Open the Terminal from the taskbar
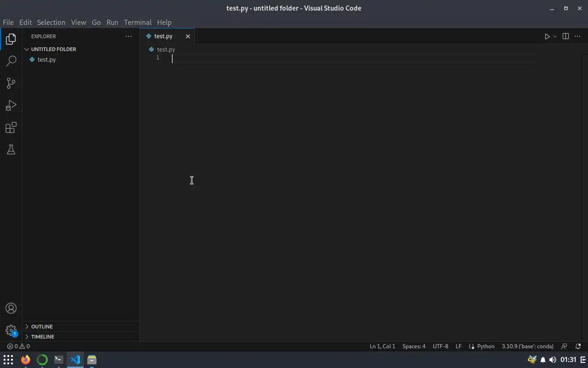 pyautogui.click(x=58, y=360)
